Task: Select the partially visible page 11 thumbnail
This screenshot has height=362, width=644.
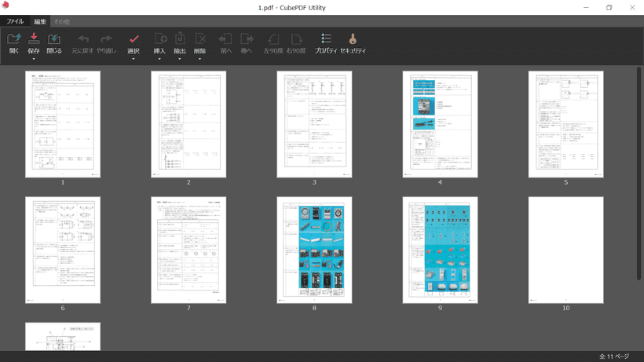Action: (x=63, y=337)
